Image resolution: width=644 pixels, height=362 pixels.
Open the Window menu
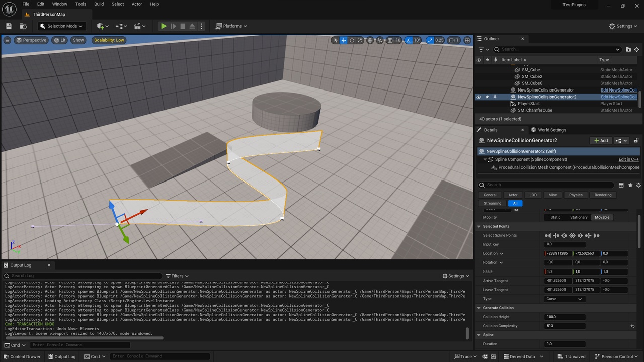[x=59, y=4]
